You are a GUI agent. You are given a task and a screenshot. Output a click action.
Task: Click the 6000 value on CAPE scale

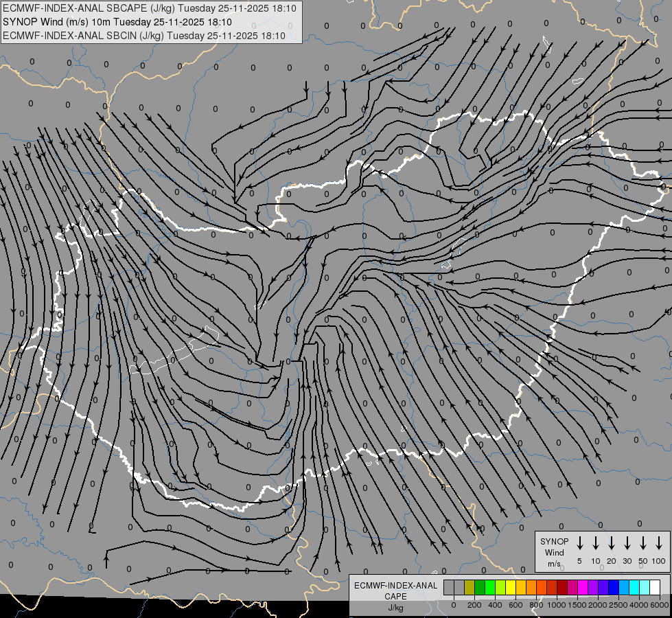pos(660,605)
